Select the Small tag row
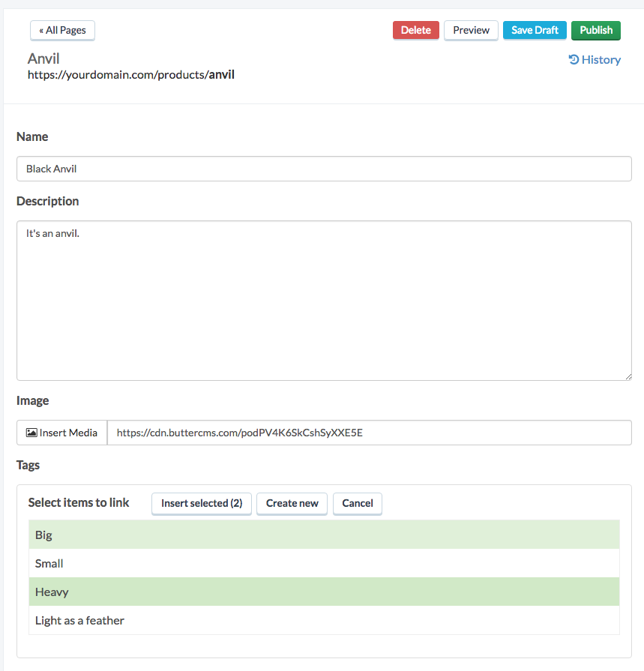Screen dimensions: 644x671 (324, 563)
